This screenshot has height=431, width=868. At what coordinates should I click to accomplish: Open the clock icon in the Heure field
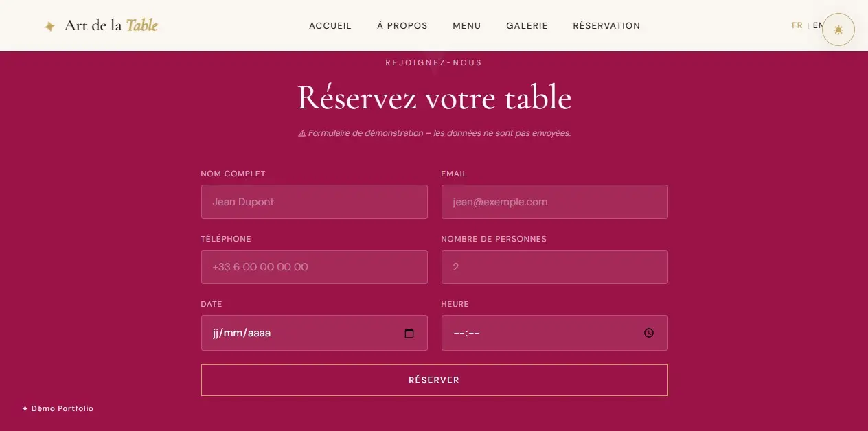(x=649, y=333)
